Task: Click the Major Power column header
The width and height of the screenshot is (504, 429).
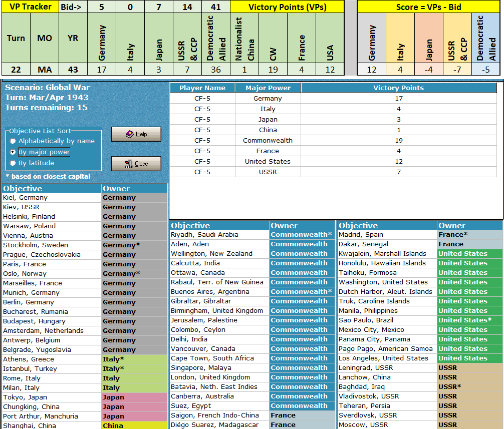Action: click(268, 88)
